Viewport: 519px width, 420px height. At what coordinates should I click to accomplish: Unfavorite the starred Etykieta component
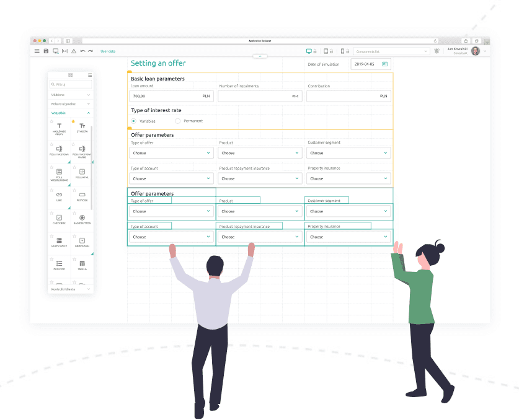(x=73, y=121)
